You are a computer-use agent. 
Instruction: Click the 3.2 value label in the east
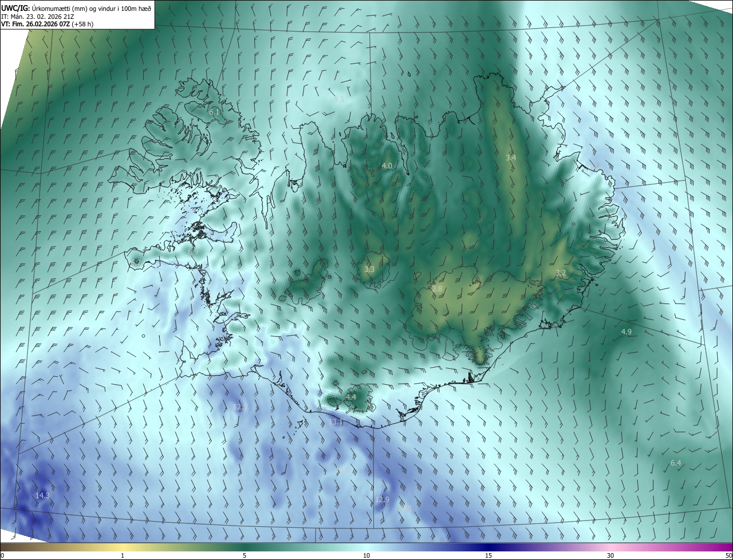[561, 273]
